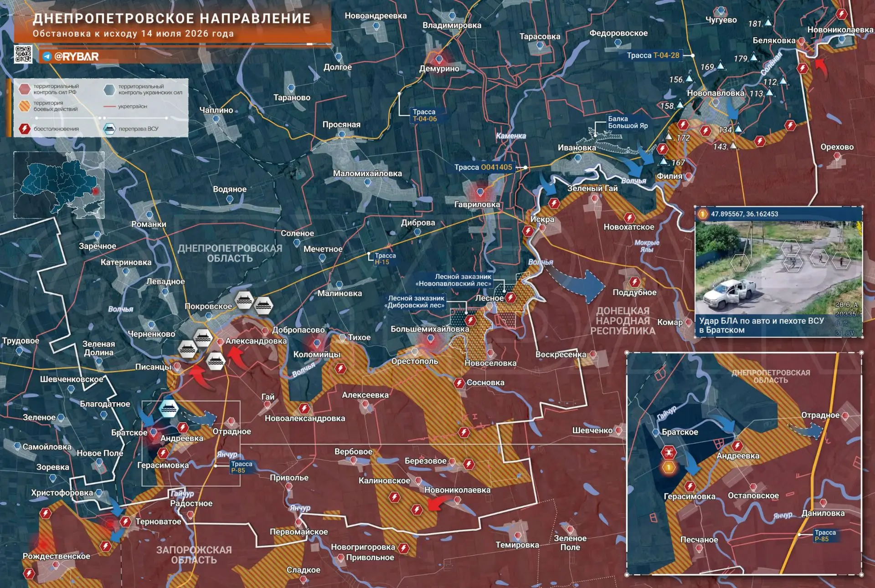Click the clash marker beside Терноватое
This screenshot has height=588, width=875.
(125, 522)
